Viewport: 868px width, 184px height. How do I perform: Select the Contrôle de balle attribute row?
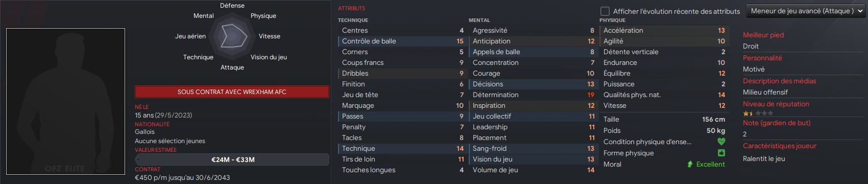(x=402, y=41)
